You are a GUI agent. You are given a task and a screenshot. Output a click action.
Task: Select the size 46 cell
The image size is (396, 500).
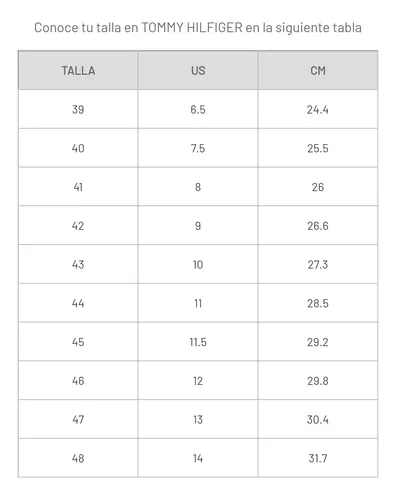[x=78, y=381]
